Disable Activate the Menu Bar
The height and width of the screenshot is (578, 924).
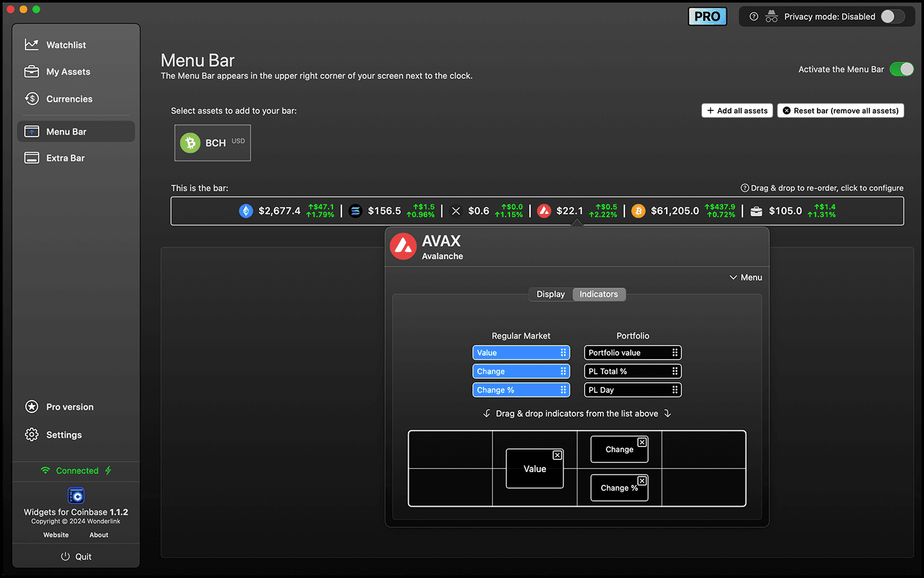(x=902, y=69)
